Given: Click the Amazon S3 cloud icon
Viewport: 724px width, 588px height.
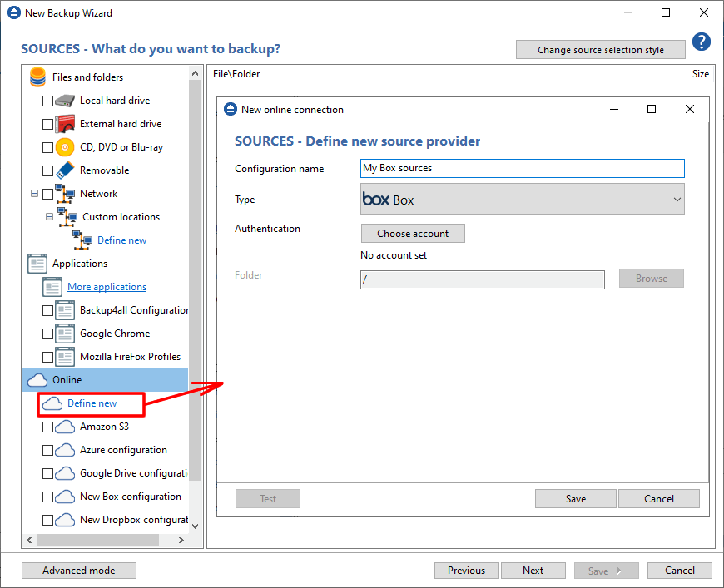Looking at the screenshot, I should [x=65, y=427].
